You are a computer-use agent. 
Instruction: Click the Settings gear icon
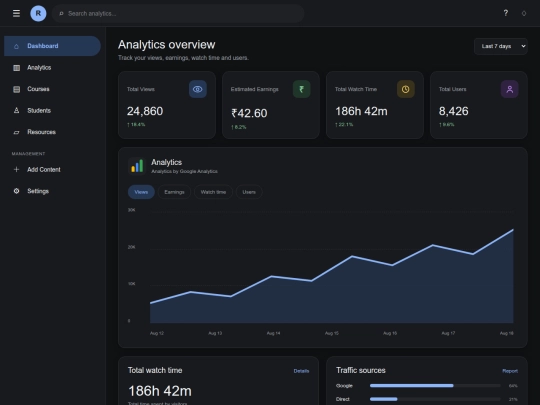[x=16, y=191]
